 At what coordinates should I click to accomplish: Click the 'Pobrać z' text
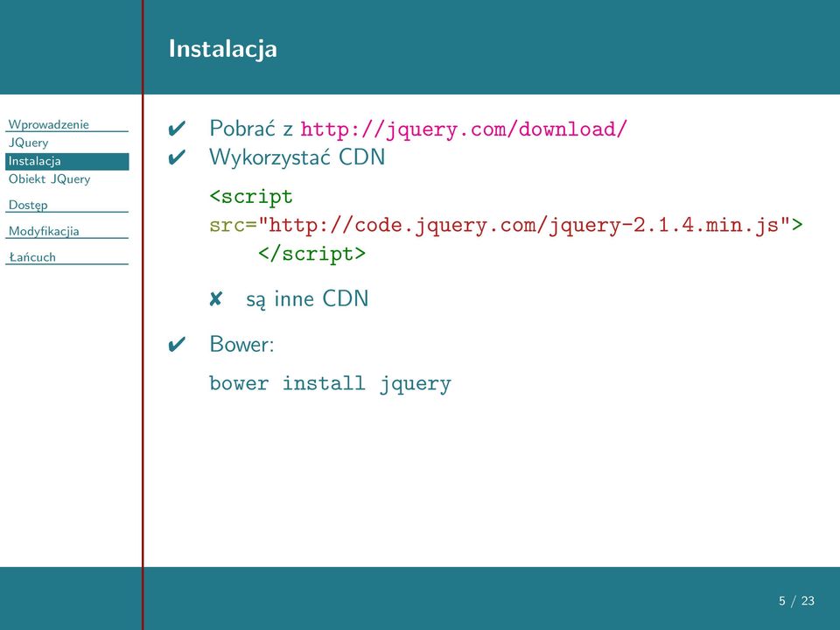pos(251,129)
